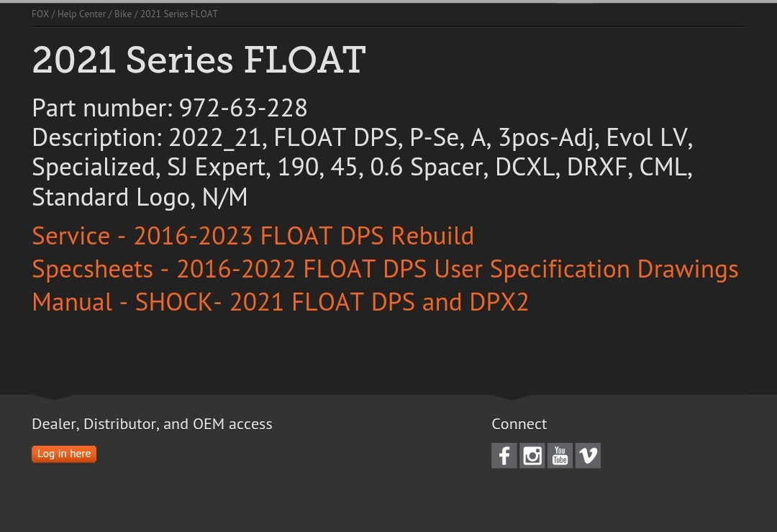The width and height of the screenshot is (777, 532).
Task: Open the 2016-2023 FLOAT DPS Rebuild service link
Action: (253, 236)
